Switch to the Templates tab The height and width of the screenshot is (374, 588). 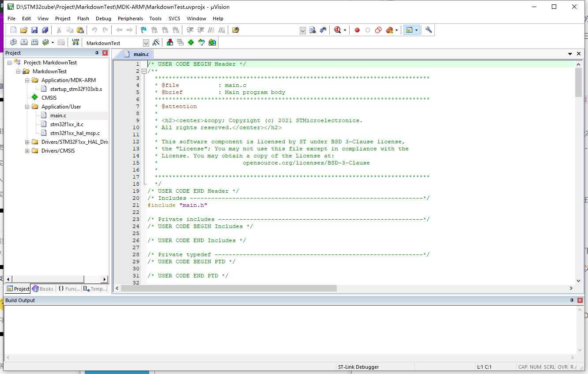95,289
